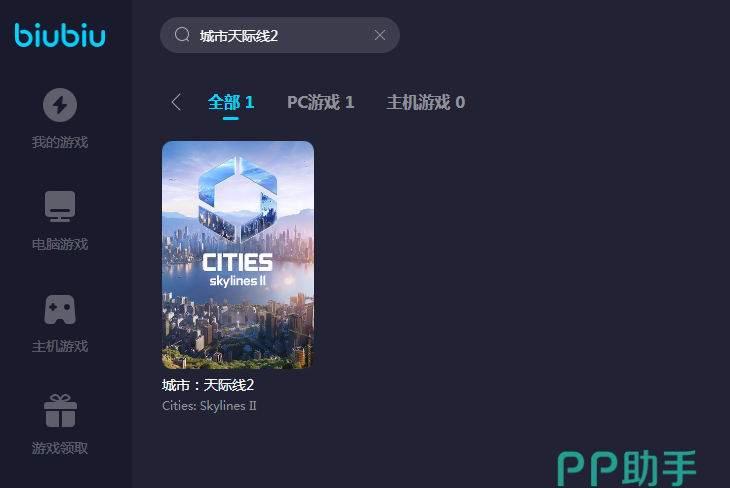The height and width of the screenshot is (488, 730).
Task: Click the gift box icon
Action: (x=60, y=411)
